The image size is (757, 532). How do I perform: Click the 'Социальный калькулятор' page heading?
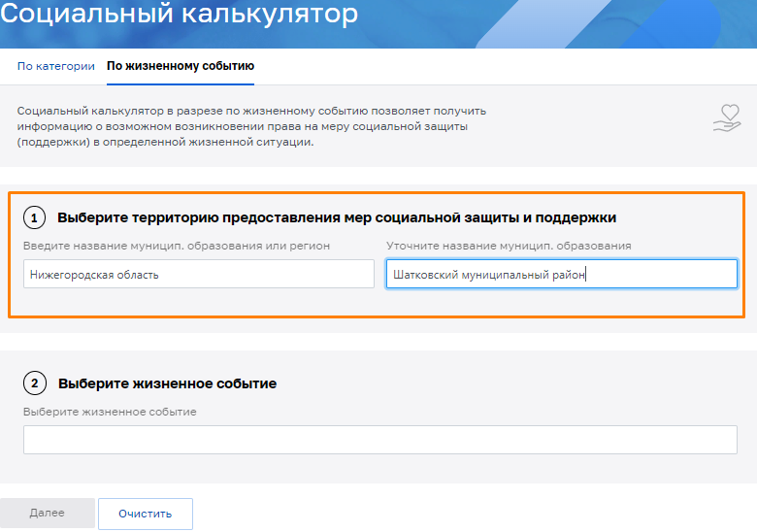tap(180, 14)
